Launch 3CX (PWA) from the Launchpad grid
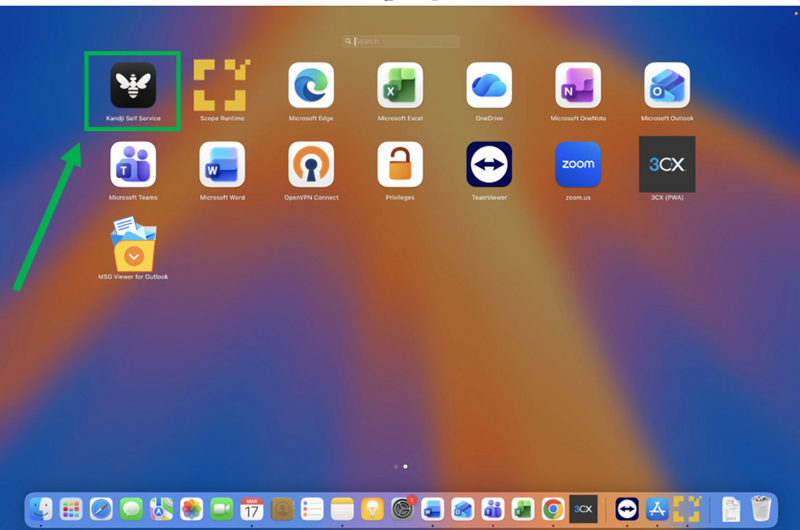The height and width of the screenshot is (530, 800). pos(667,164)
